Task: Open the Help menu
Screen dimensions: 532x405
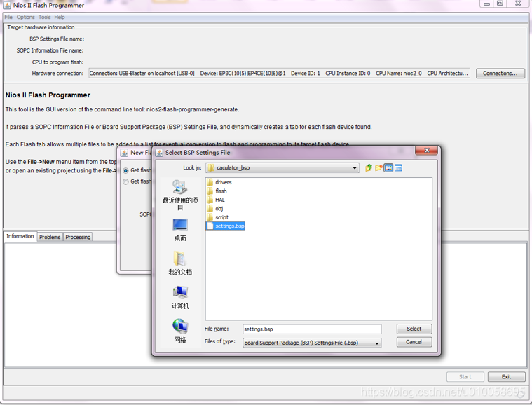Action: coord(60,17)
